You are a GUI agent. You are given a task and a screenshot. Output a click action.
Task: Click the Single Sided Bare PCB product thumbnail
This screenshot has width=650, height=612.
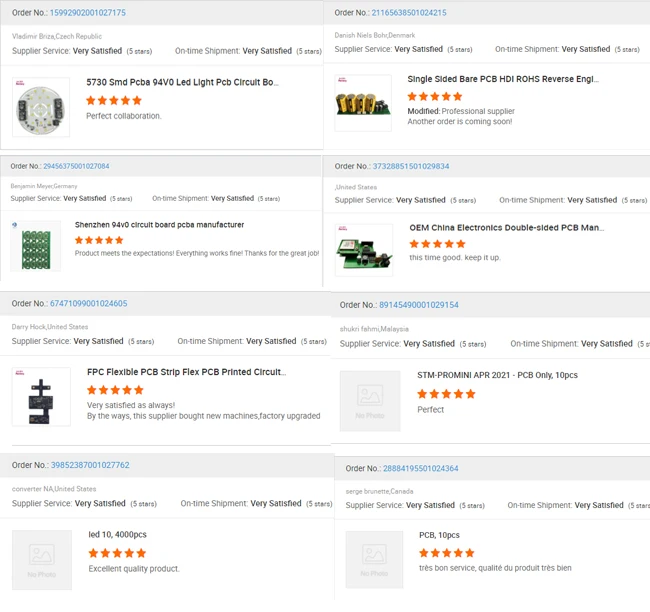coord(362,103)
